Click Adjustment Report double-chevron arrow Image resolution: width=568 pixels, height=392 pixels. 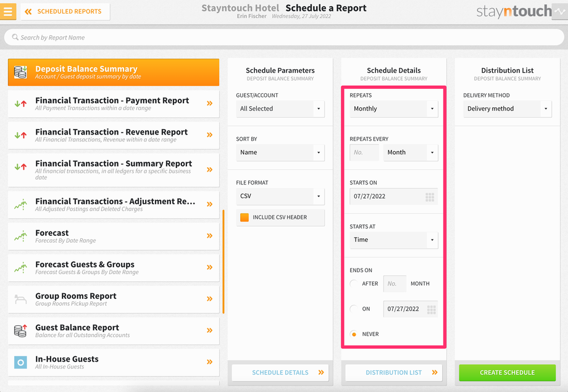(209, 204)
